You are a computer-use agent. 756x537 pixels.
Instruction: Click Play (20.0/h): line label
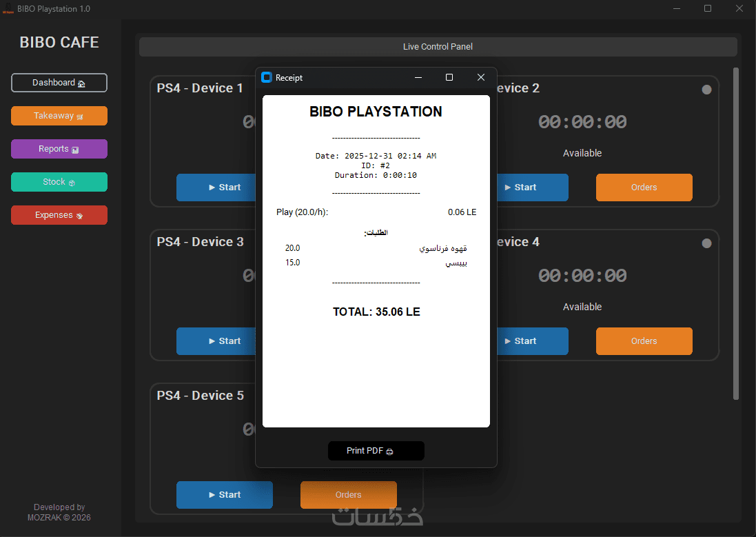pos(303,212)
